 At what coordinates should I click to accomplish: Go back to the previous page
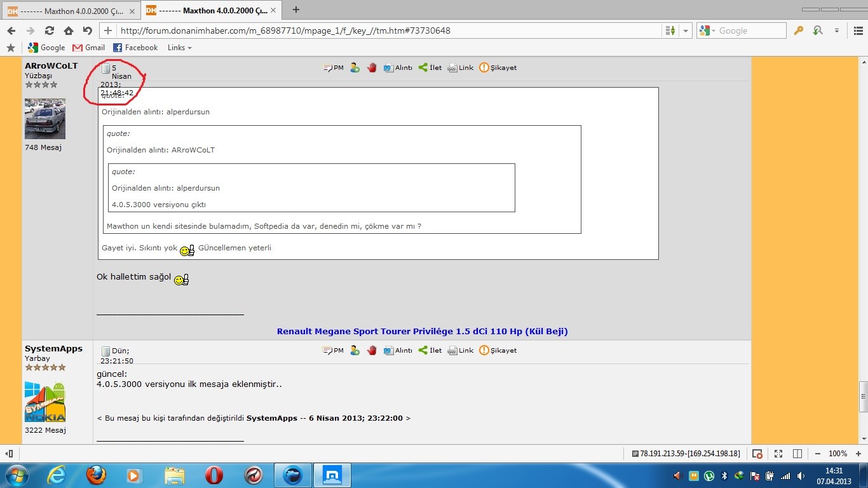pyautogui.click(x=11, y=30)
